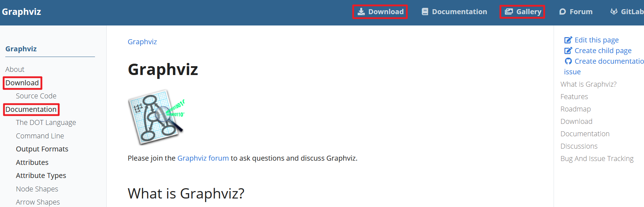
Task: Select Attributes in the sidebar
Action: click(x=32, y=162)
